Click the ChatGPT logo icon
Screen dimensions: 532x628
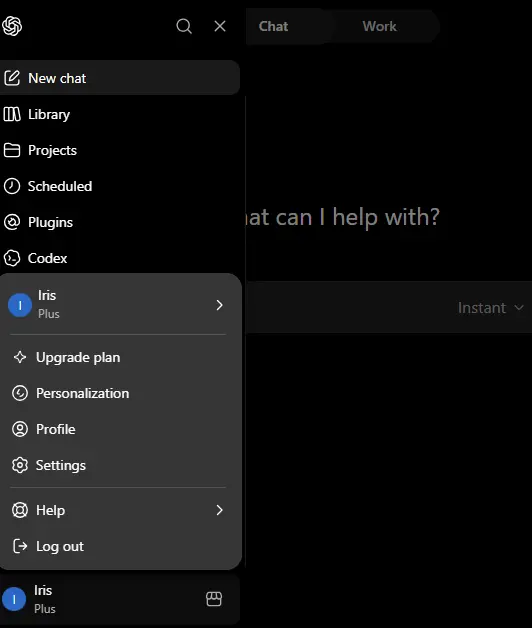point(12,26)
